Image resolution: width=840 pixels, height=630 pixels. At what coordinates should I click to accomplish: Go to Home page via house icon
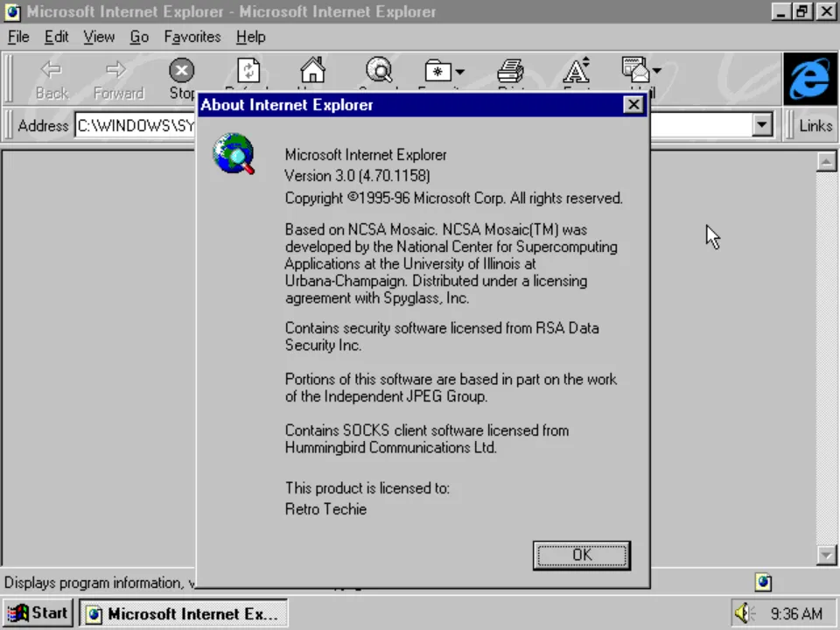pyautogui.click(x=313, y=70)
